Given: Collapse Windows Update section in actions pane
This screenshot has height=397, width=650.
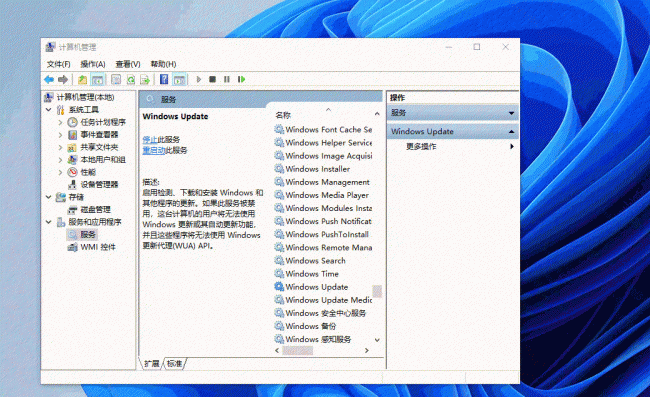Looking at the screenshot, I should (x=511, y=132).
